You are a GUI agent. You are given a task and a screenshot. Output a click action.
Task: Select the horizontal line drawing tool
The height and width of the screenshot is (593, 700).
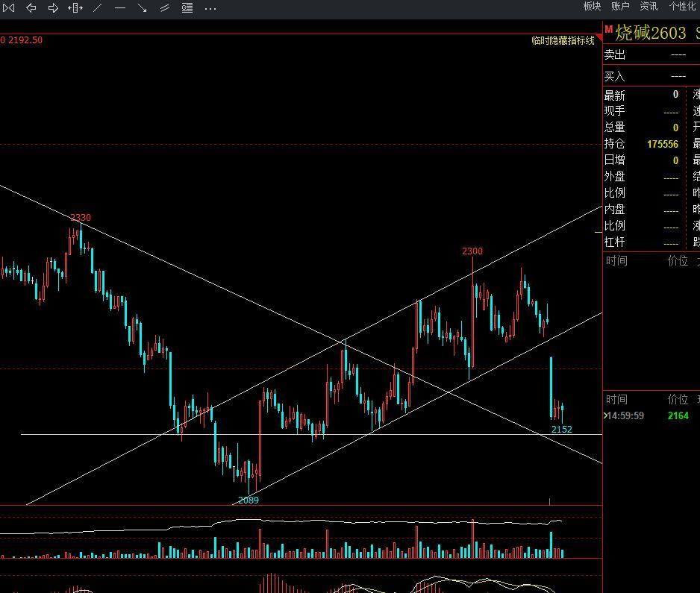[x=119, y=7]
